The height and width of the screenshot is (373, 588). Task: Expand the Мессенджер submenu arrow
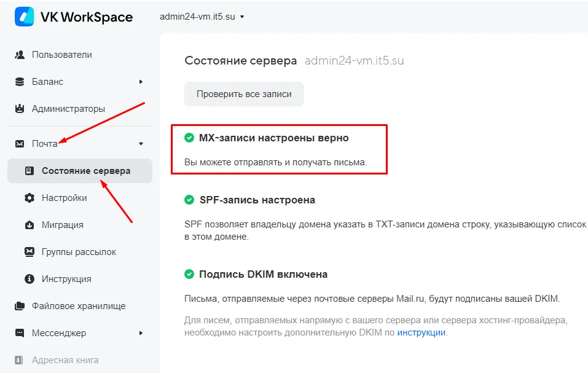coord(141,333)
